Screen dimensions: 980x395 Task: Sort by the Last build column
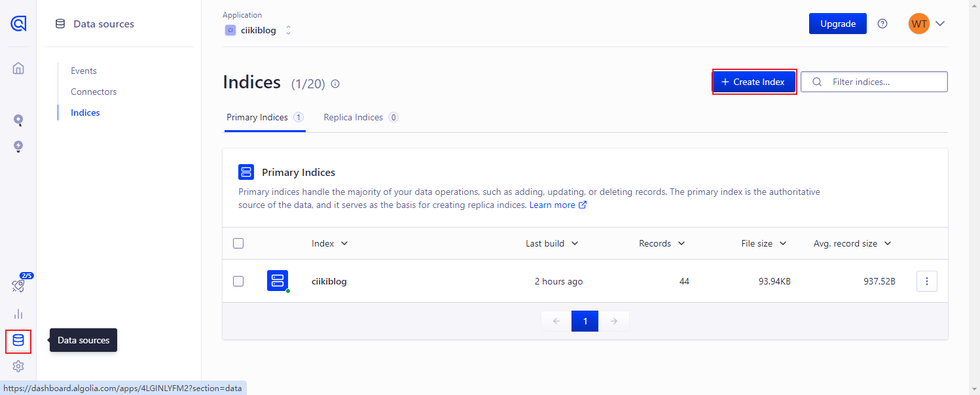coord(552,243)
